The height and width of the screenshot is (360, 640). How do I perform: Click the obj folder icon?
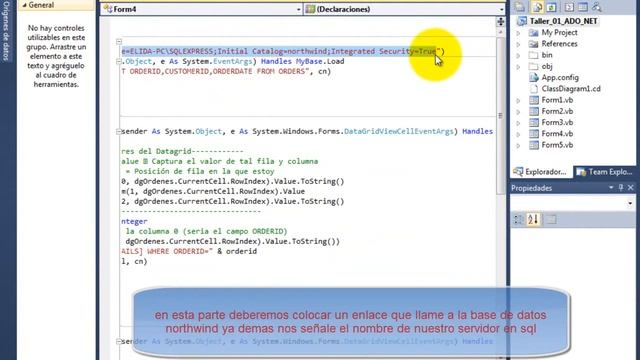pos(533,66)
